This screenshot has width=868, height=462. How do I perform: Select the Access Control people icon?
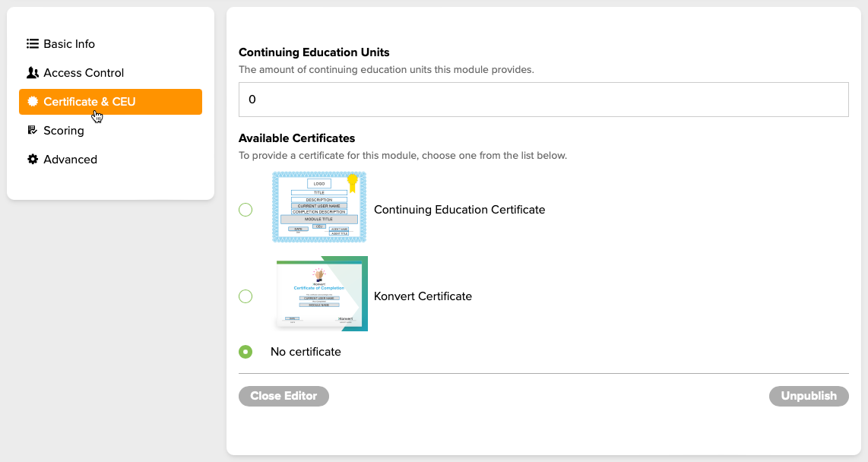tap(31, 72)
